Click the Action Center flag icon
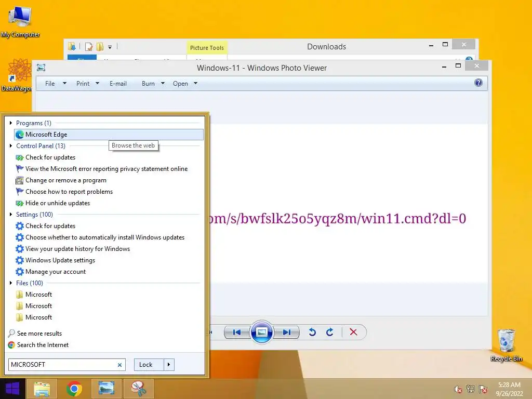The image size is (532, 399). coord(483,389)
